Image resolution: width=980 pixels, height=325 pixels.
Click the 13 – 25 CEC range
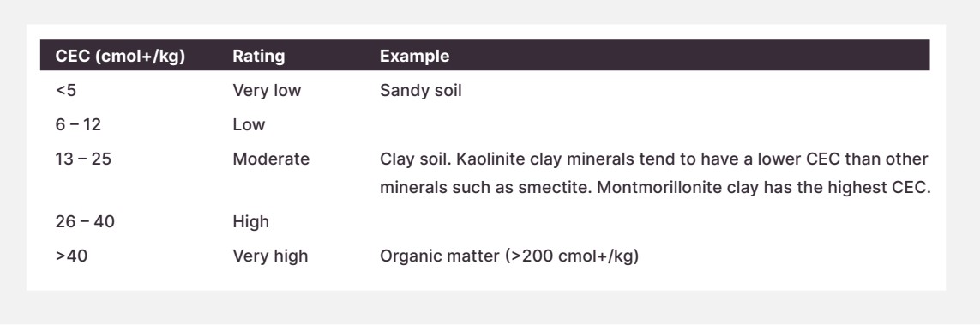click(x=83, y=159)
